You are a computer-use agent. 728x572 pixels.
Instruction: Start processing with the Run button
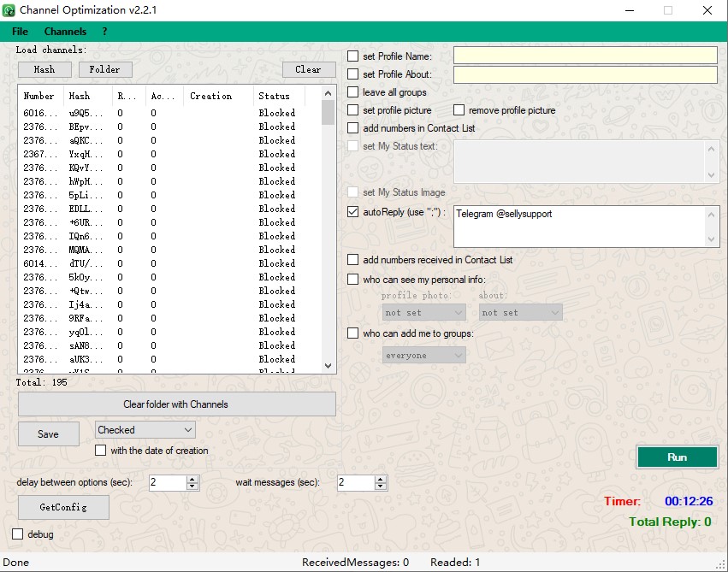pos(677,457)
